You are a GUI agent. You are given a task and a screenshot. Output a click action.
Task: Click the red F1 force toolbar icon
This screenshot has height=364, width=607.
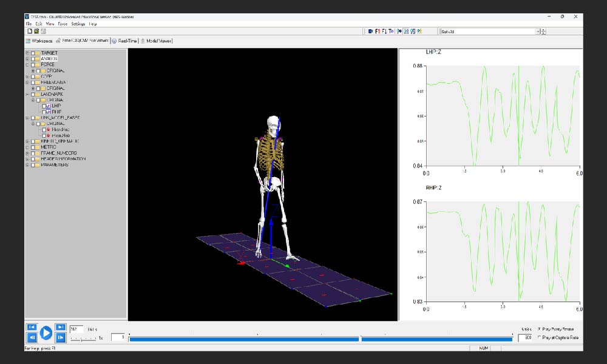click(x=377, y=32)
